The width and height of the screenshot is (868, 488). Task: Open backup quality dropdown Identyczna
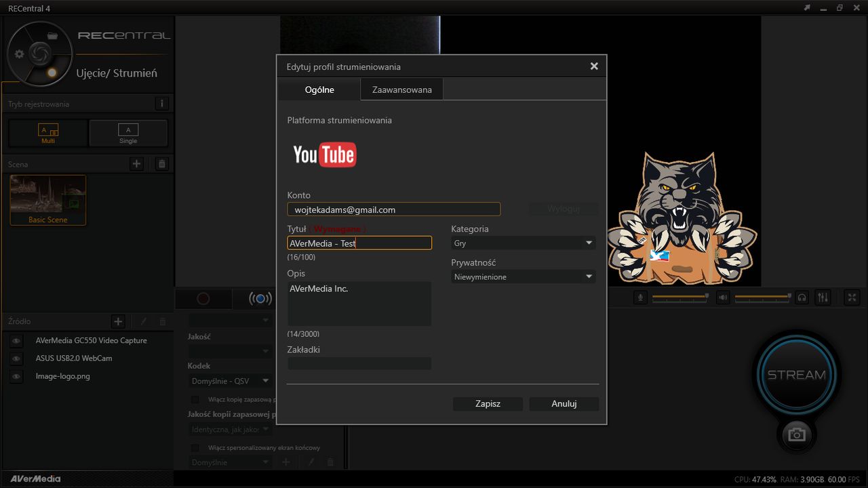[x=230, y=429]
